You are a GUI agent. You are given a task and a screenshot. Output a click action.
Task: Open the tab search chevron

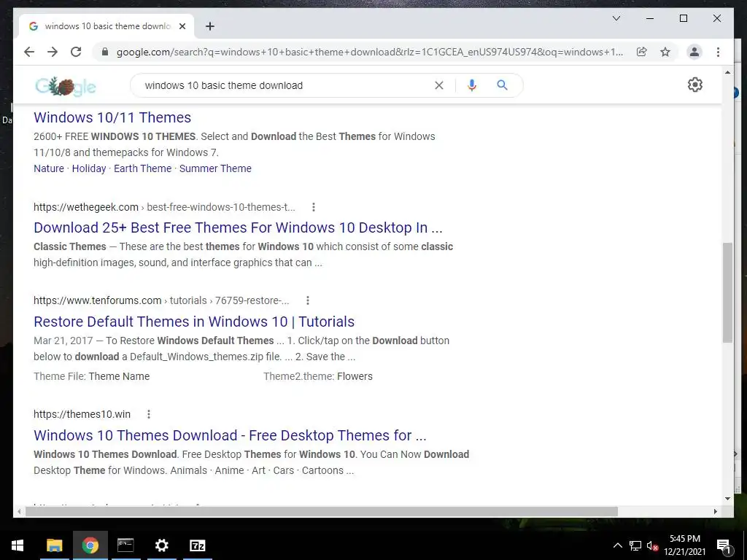(616, 18)
